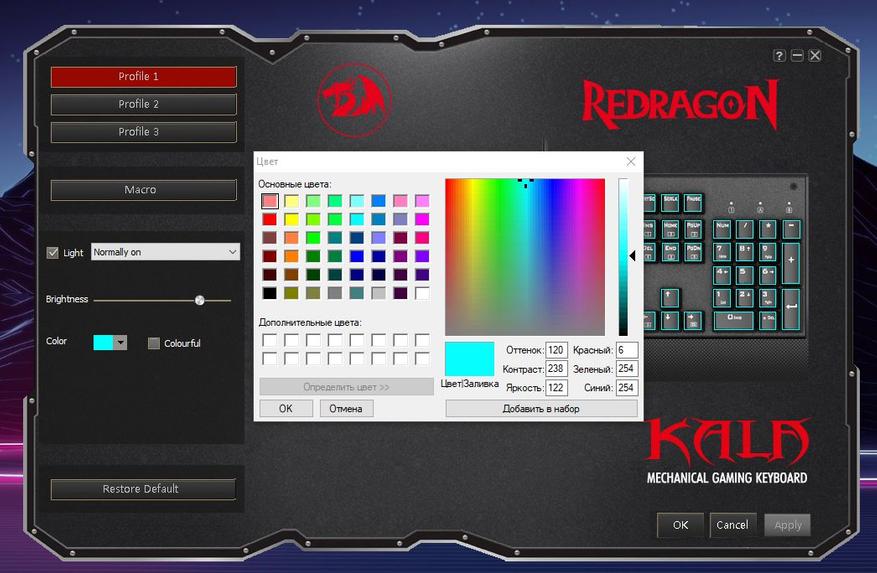Viewport: 877px width, 573px height.
Task: Open the Normally on lighting mode dropdown
Action: 166,252
